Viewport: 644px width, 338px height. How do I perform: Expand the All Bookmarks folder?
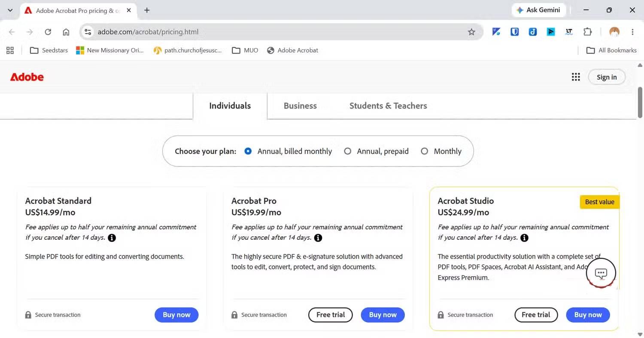611,50
